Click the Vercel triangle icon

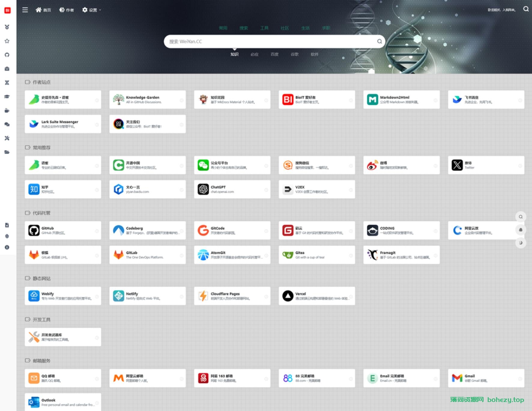click(288, 296)
